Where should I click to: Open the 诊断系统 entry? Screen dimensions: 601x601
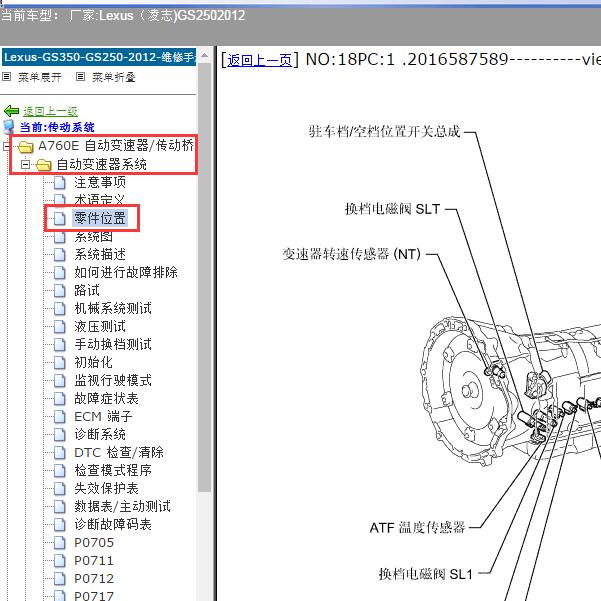coord(100,435)
